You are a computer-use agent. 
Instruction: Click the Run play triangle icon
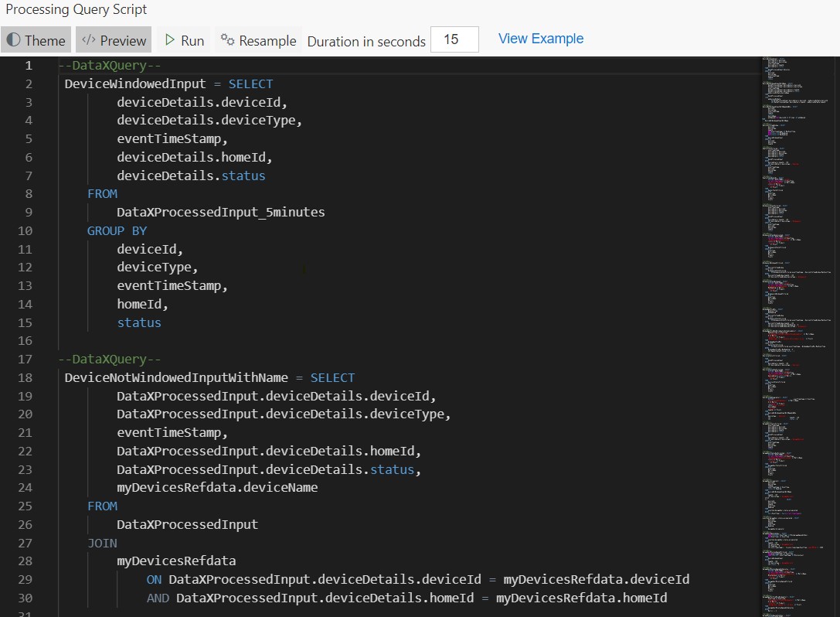169,40
